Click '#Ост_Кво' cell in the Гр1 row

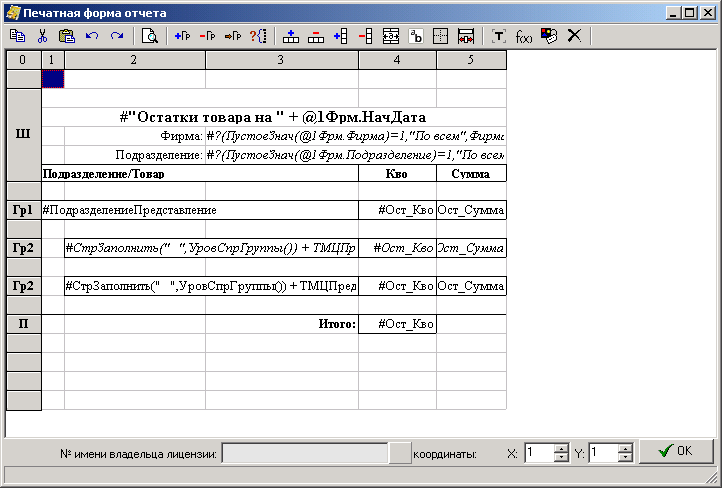(x=397, y=210)
